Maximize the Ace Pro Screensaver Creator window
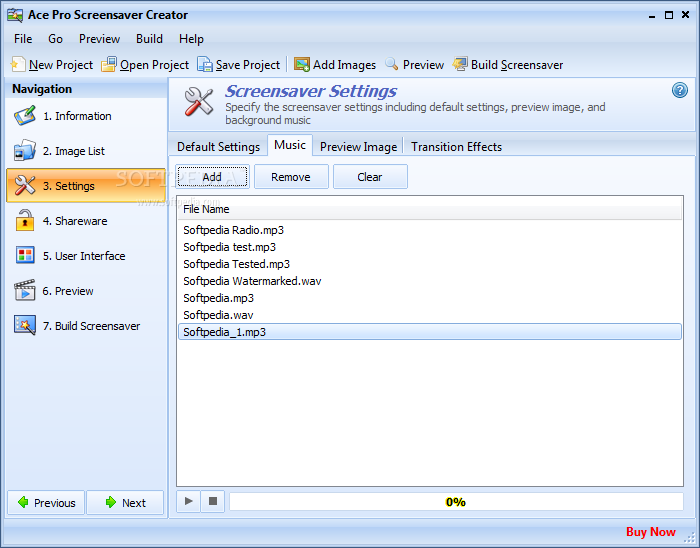The height and width of the screenshot is (548, 700). 668,15
